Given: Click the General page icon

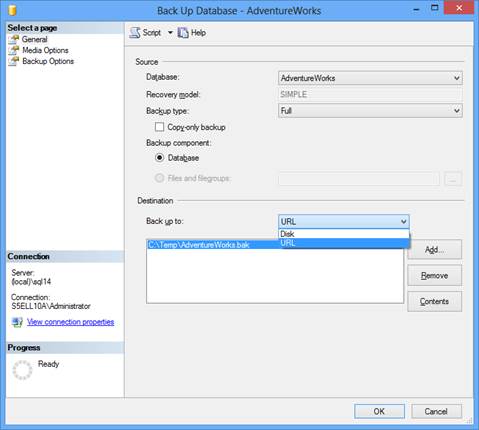Looking at the screenshot, I should [14, 39].
